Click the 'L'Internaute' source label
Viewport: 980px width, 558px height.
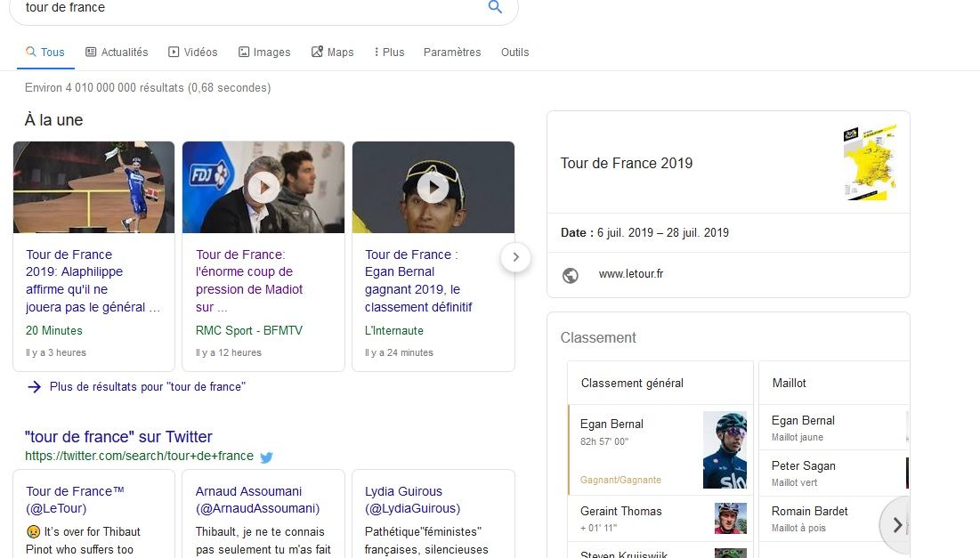393,330
